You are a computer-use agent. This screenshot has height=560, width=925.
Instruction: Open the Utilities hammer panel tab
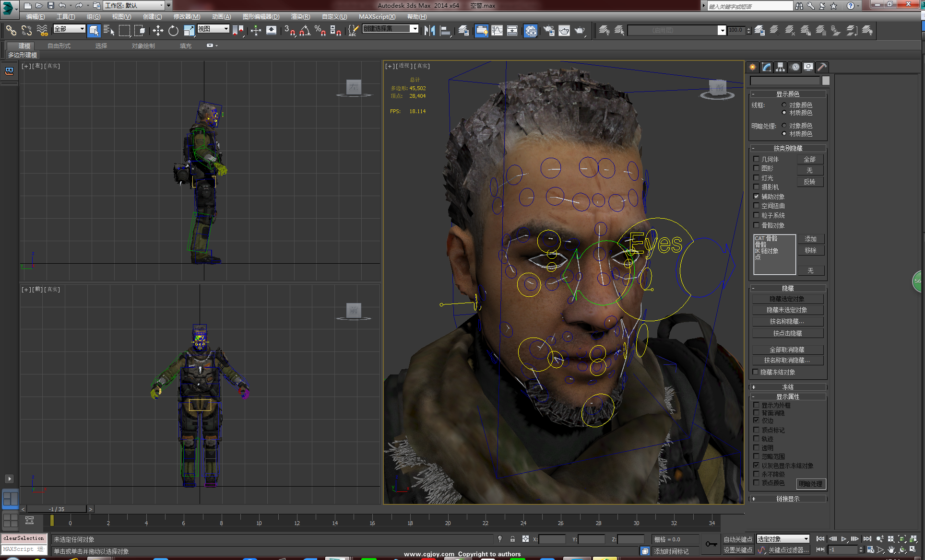pyautogui.click(x=822, y=67)
